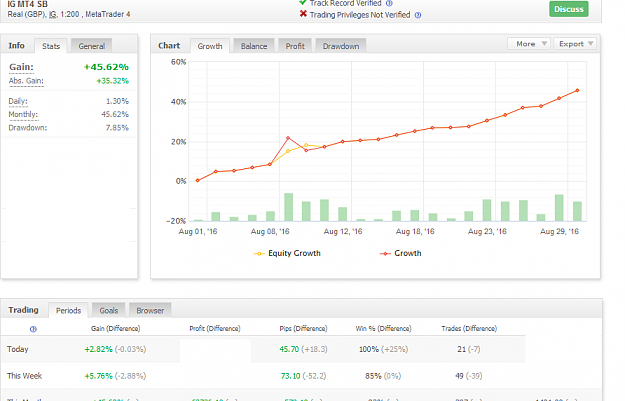
Task: Click the Aug 12, '16 axis label
Action: [343, 231]
